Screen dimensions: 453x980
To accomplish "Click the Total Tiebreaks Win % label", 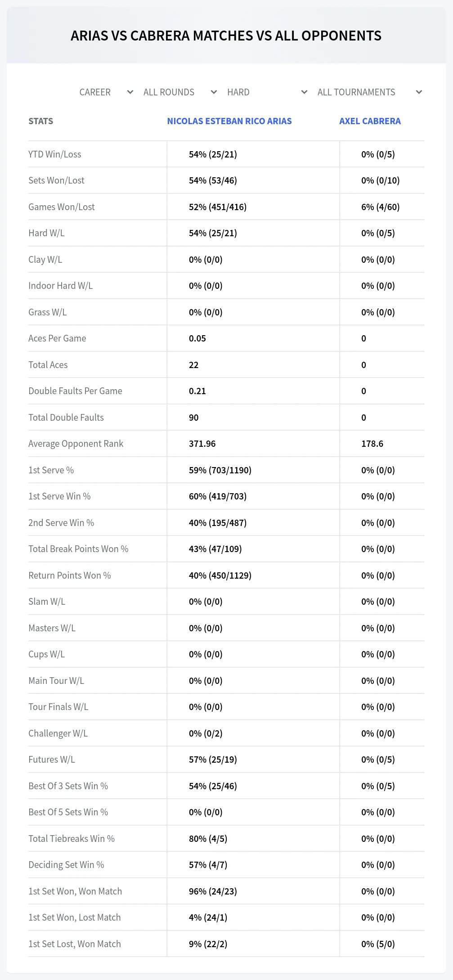I will tap(72, 839).
